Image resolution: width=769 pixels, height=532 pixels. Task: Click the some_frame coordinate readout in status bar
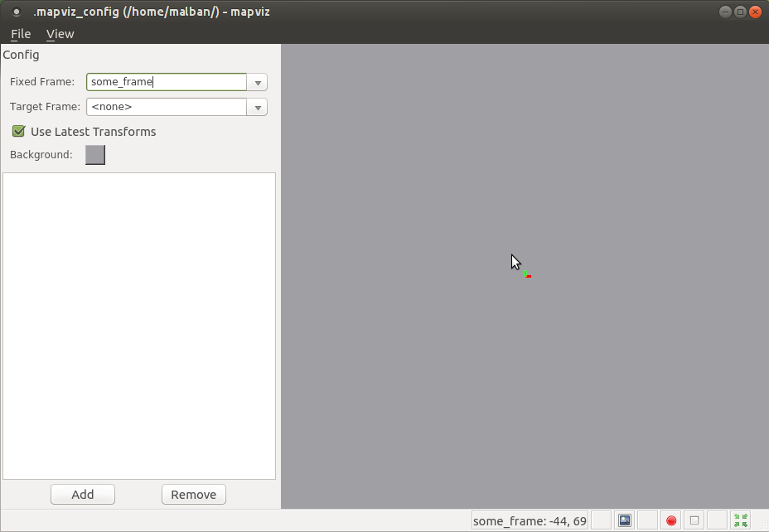pyautogui.click(x=529, y=520)
